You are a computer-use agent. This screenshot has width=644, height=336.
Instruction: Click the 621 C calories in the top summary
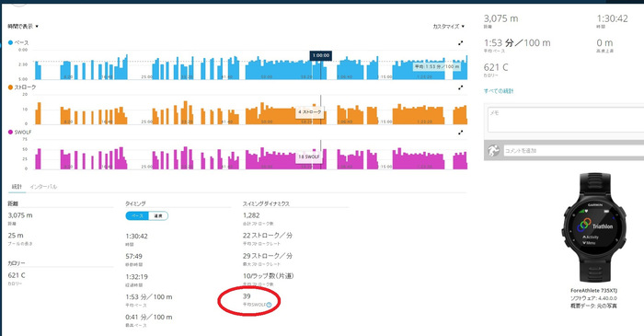click(496, 67)
